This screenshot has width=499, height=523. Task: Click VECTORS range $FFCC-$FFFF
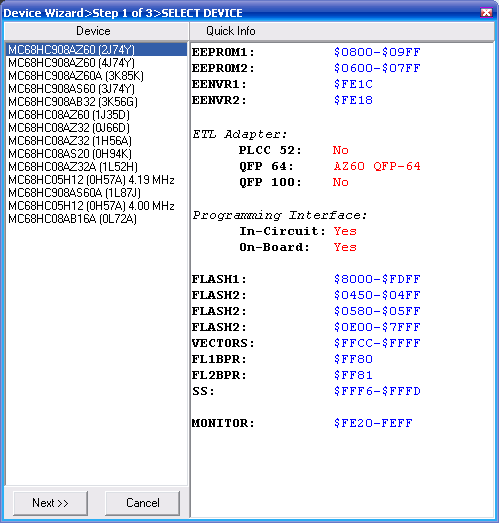click(x=377, y=343)
